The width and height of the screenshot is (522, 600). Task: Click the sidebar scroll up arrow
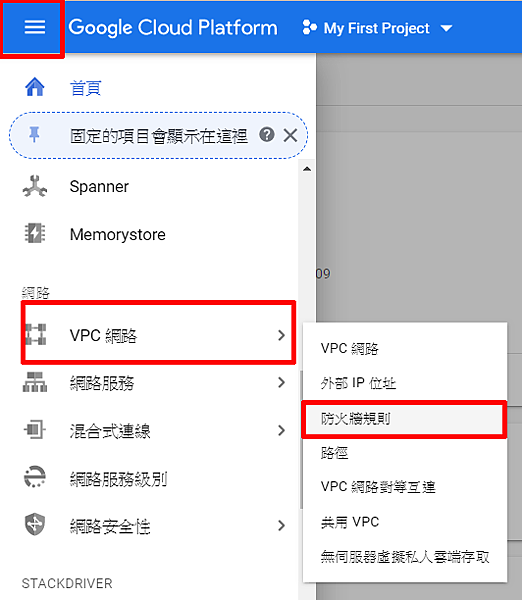point(307,169)
